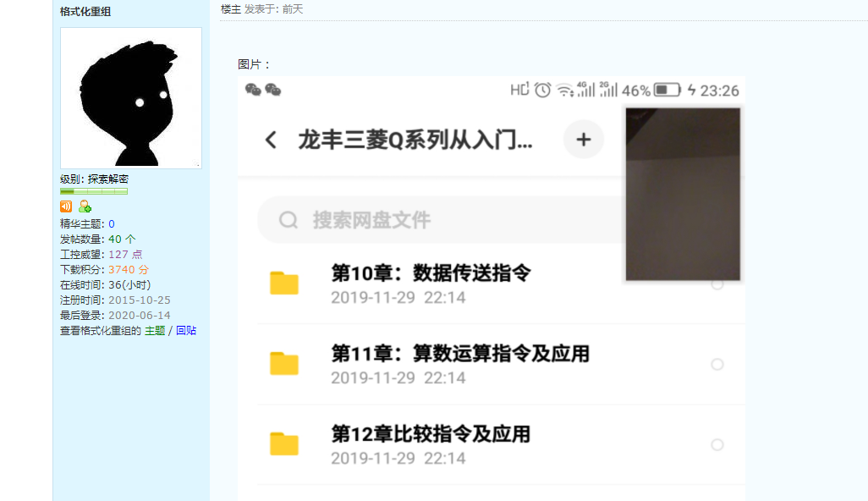Select the radio circle for 第11章
This screenshot has height=501, width=868.
pyautogui.click(x=717, y=364)
